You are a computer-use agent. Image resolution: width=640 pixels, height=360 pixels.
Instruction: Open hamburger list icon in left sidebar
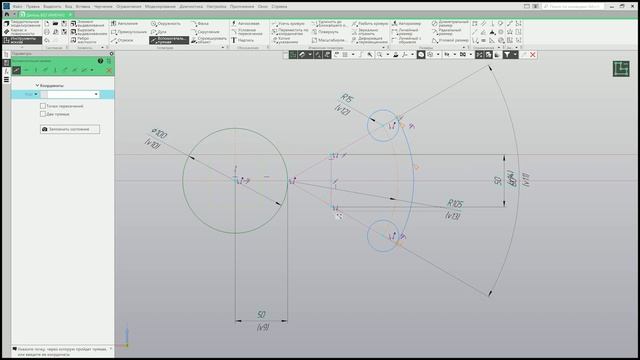click(6, 80)
